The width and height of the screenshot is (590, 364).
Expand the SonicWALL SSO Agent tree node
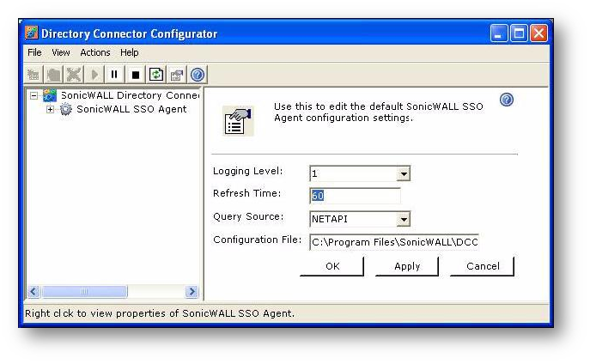point(51,110)
